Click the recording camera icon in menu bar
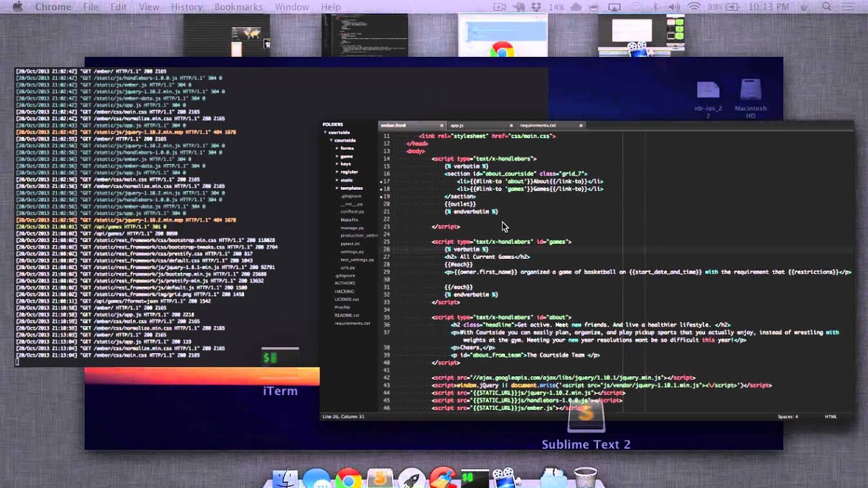This screenshot has width=868, height=488. (500, 7)
